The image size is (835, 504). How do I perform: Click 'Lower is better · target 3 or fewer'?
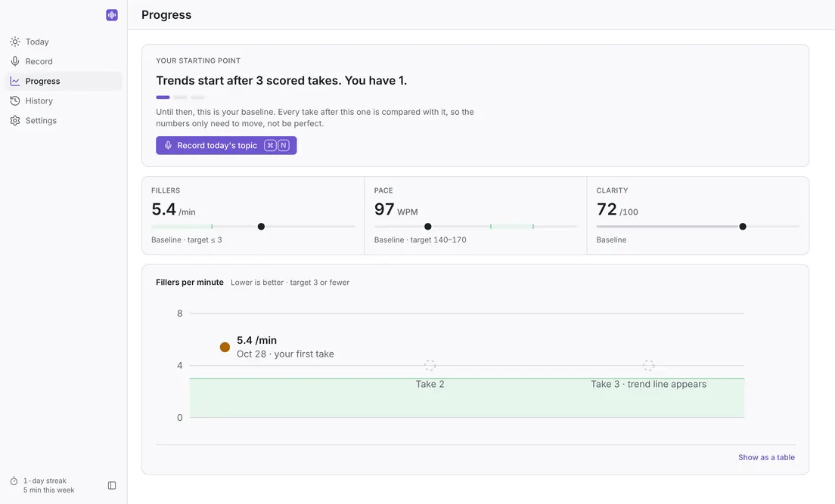290,282
